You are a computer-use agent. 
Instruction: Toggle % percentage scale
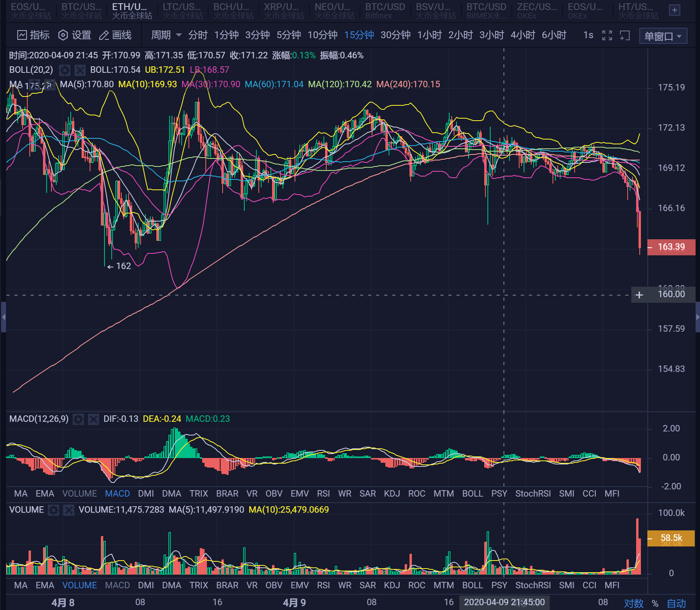click(x=655, y=603)
